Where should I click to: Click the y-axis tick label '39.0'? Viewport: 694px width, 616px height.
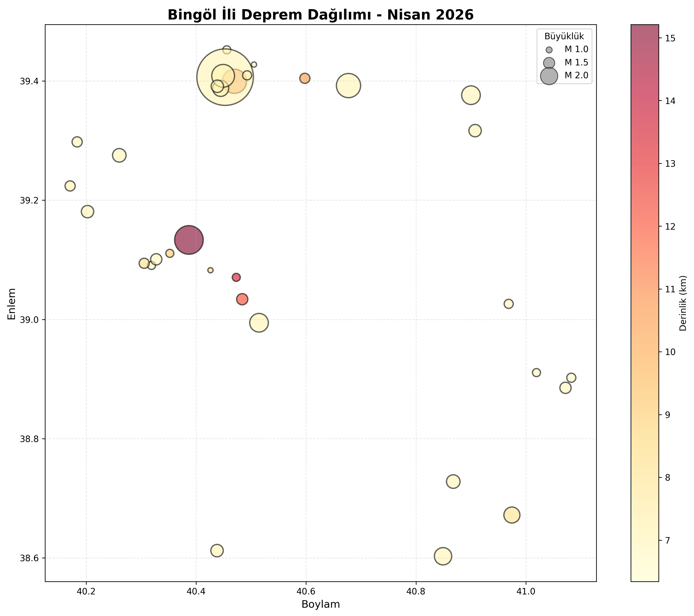29,320
